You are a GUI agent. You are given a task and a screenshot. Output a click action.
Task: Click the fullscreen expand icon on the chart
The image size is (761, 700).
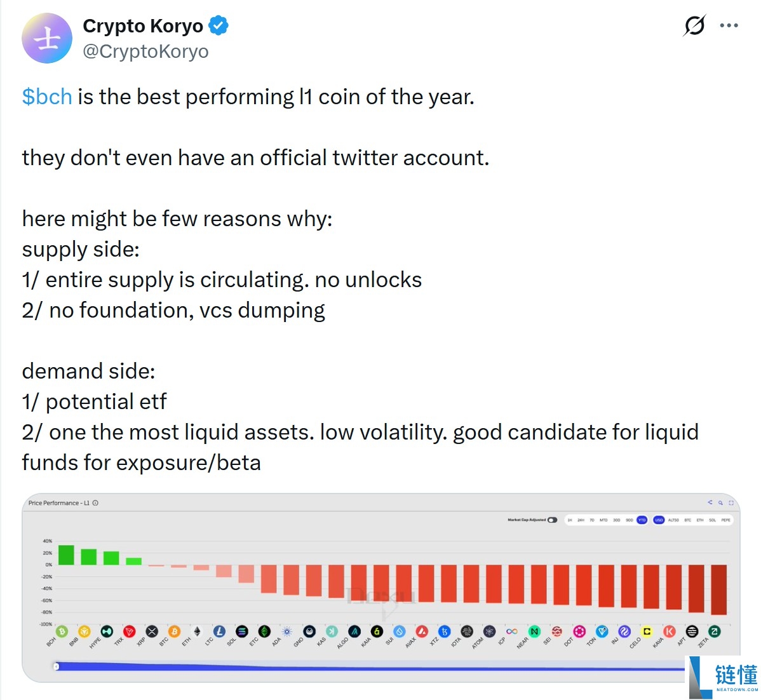pos(732,502)
